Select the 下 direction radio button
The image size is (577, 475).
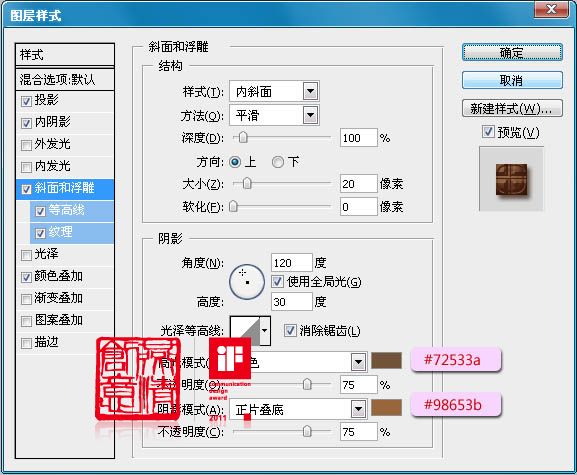coord(278,162)
